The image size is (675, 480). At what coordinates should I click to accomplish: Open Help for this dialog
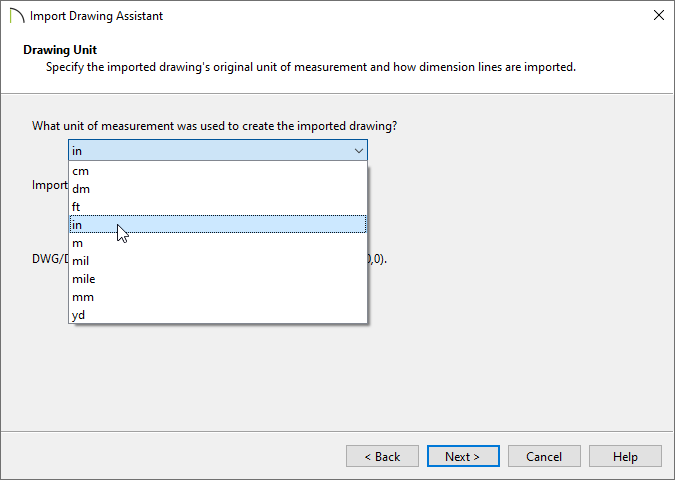pyautogui.click(x=625, y=456)
